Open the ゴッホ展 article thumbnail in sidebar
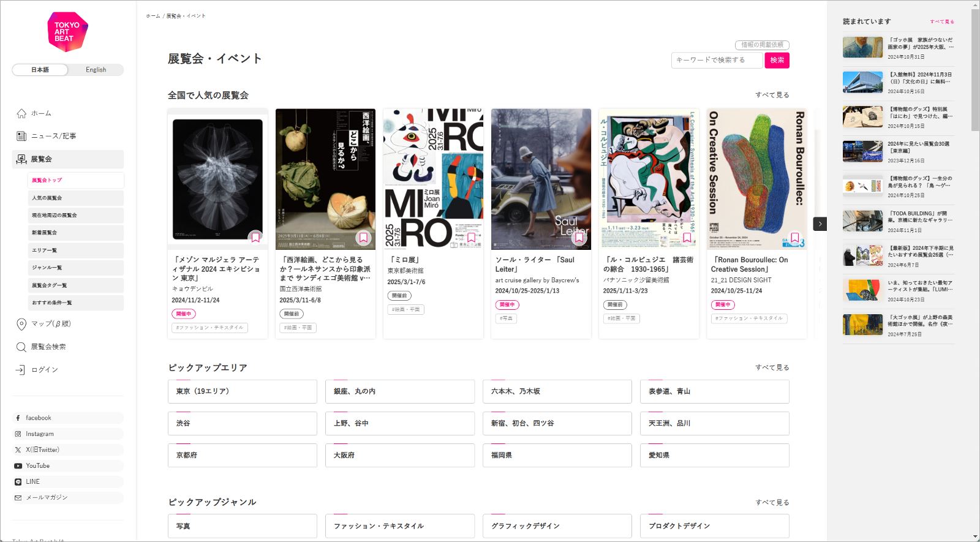 click(x=862, y=47)
